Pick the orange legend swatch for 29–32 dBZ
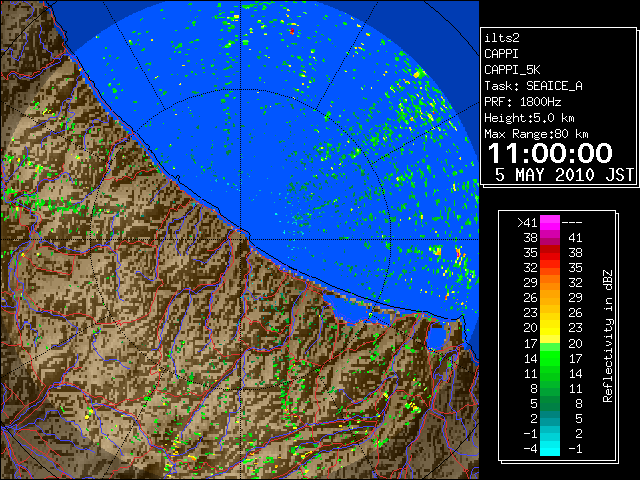This screenshot has height=480, width=640. (x=550, y=283)
